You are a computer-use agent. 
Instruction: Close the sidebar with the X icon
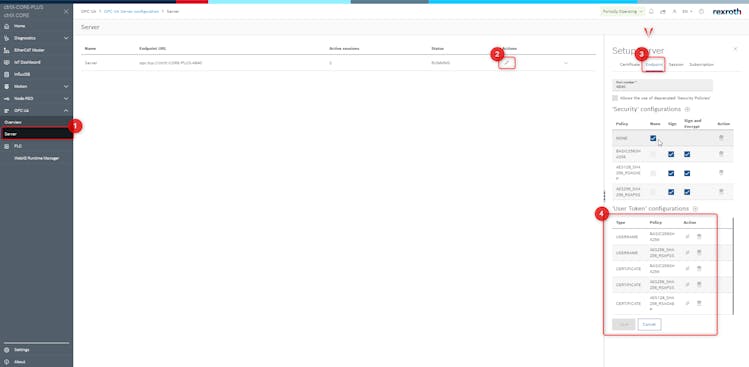click(x=66, y=11)
